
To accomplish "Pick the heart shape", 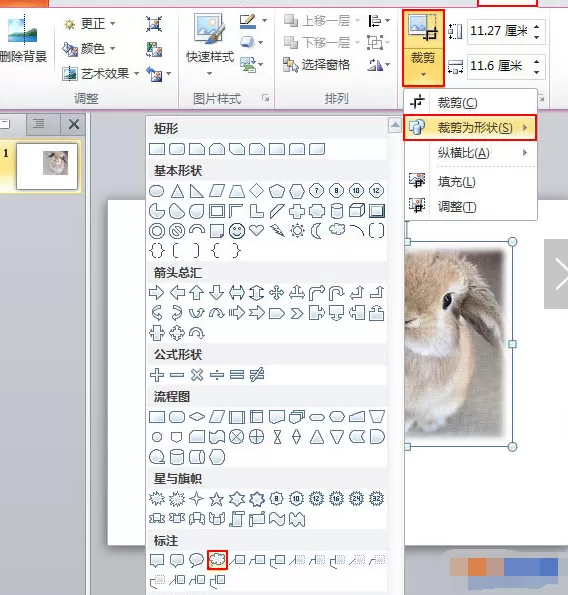I will point(257,230).
